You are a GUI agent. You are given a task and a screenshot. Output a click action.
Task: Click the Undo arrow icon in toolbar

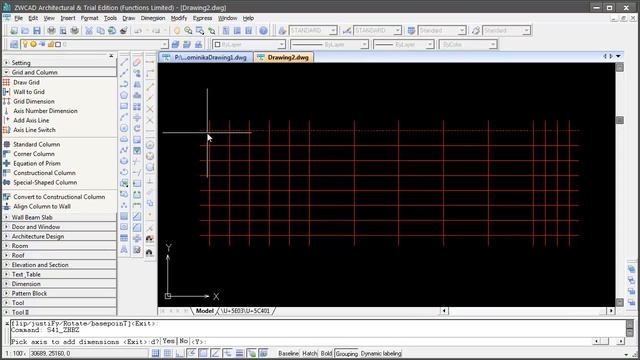tap(138, 31)
